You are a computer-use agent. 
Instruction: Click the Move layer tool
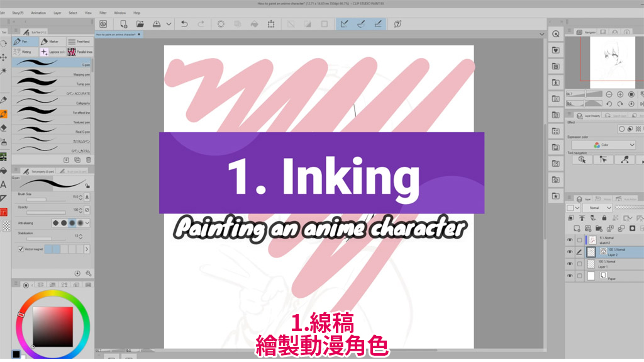tap(4, 57)
